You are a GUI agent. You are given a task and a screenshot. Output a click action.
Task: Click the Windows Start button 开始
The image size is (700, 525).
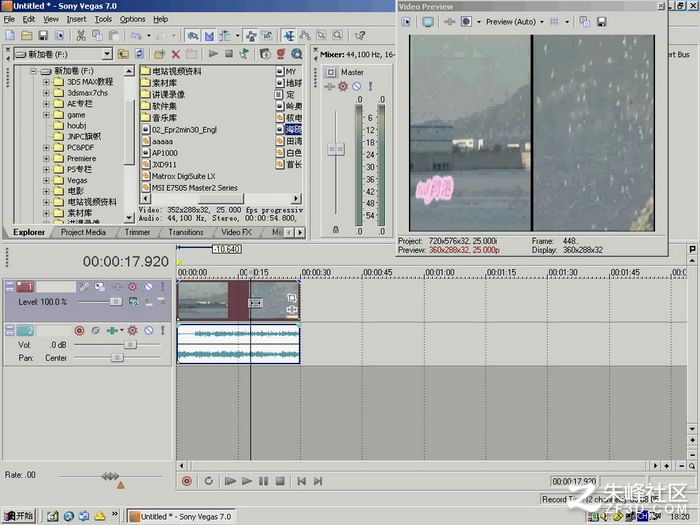click(x=19, y=516)
